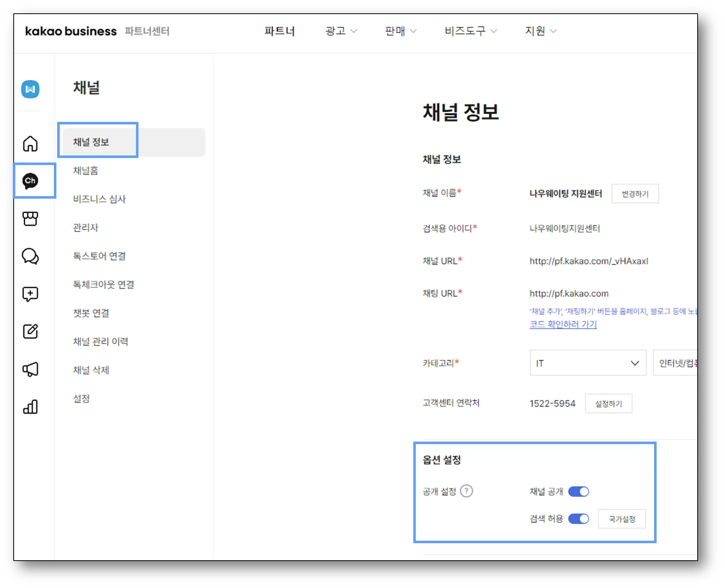Click the 국가설정 button
This screenshot has width=725, height=588.
(622, 519)
